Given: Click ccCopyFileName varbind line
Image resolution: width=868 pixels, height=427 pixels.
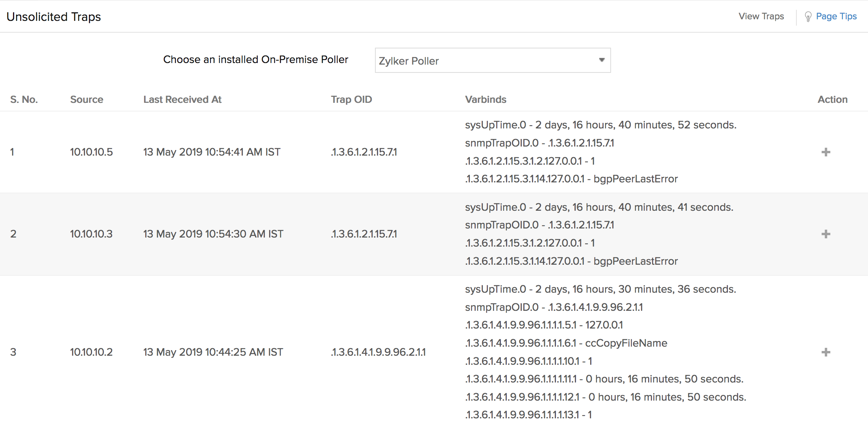Looking at the screenshot, I should (x=566, y=343).
